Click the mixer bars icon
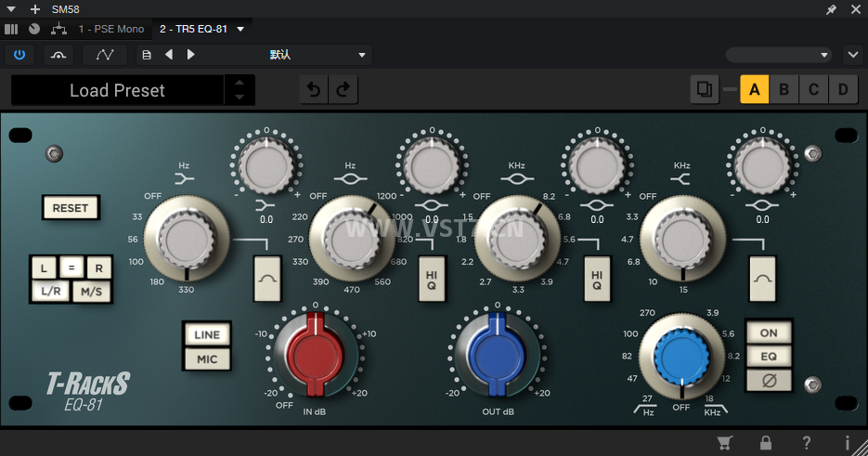Screen dimensions: 868x456 (x=11, y=29)
